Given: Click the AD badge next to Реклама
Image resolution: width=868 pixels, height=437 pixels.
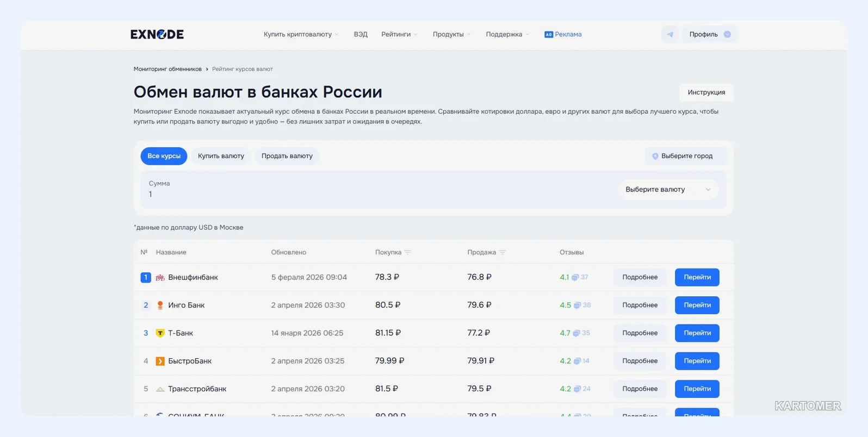Looking at the screenshot, I should click(549, 34).
